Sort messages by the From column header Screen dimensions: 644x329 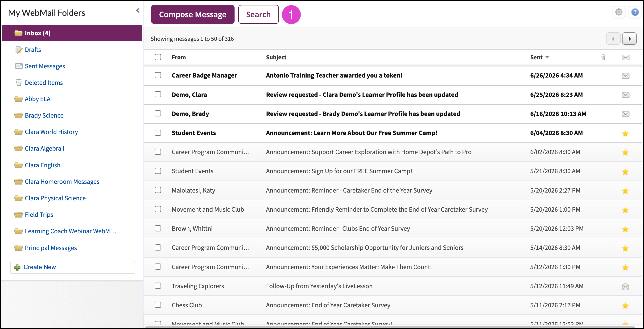click(x=178, y=57)
